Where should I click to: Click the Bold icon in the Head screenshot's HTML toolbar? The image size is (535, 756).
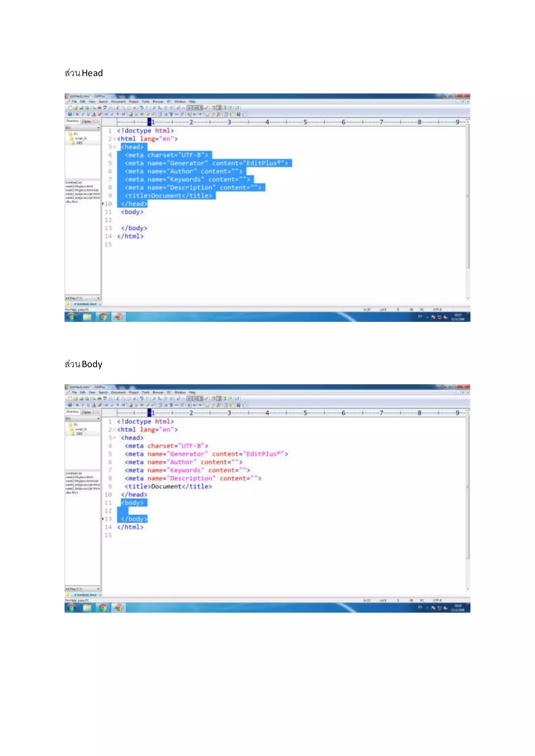coord(77,114)
